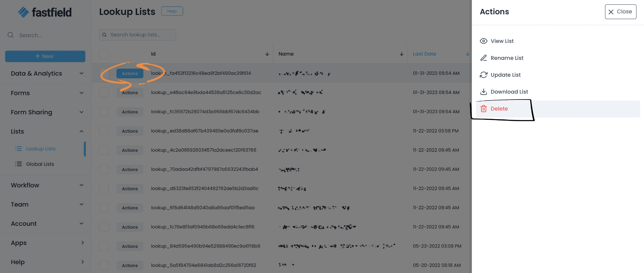Check the checkbox for lookup_e48ac64e9bda row
This screenshot has height=273, width=644.
(x=104, y=92)
